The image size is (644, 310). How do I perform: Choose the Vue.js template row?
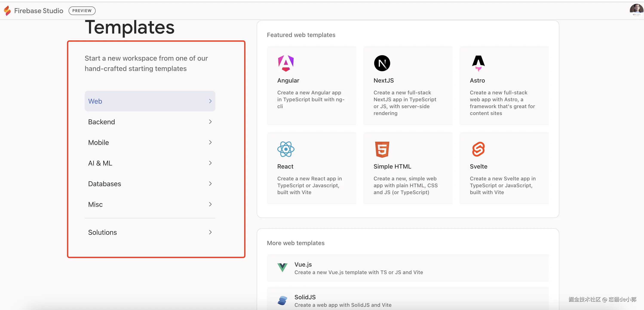408,268
